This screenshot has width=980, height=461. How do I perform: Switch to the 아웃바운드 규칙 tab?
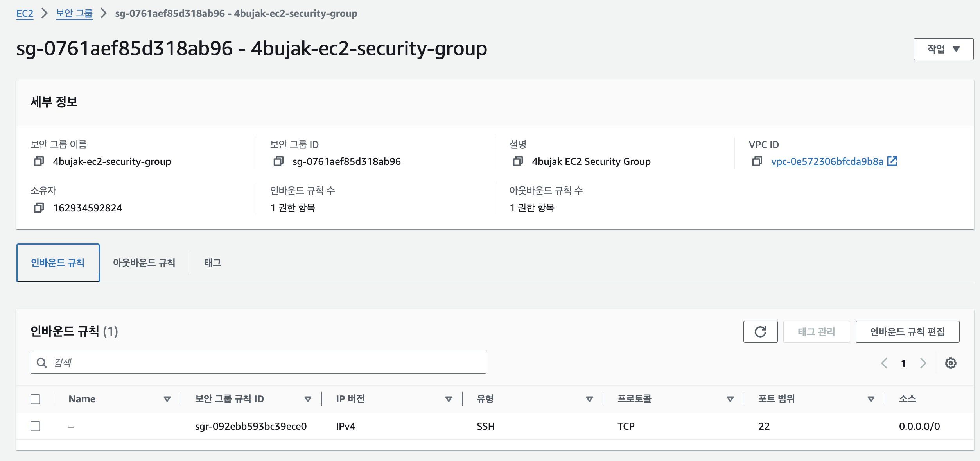click(x=144, y=263)
